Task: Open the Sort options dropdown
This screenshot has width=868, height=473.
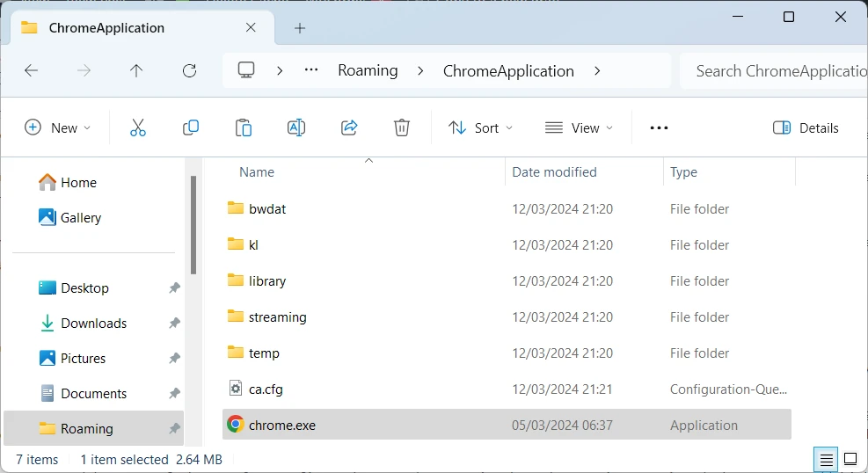Action: (480, 127)
